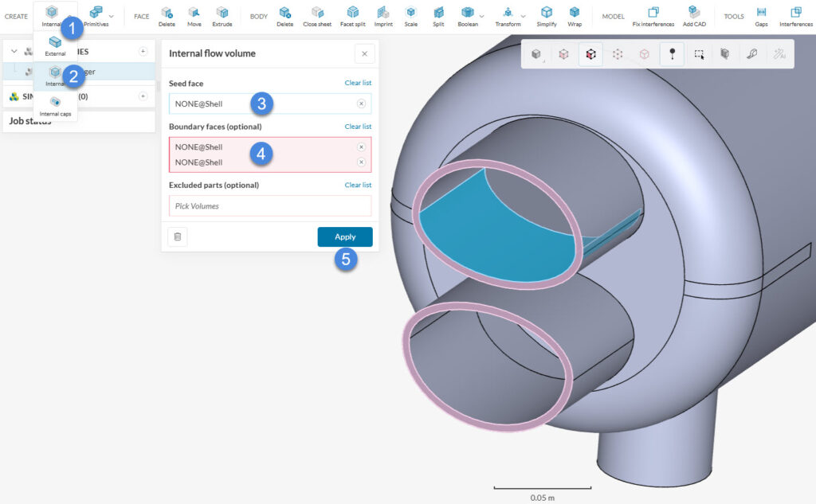Click the Apply button
816x504 pixels.
344,236
